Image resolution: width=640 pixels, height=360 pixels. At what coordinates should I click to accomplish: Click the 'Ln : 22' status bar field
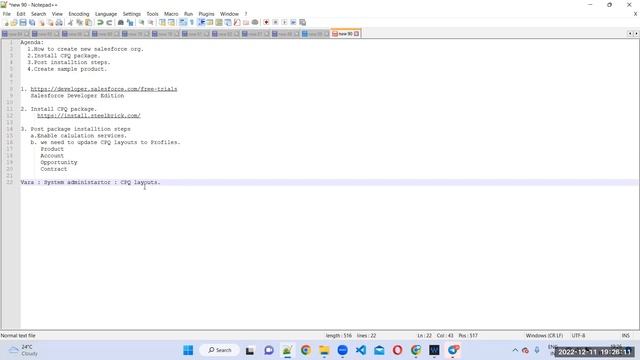tap(424, 336)
